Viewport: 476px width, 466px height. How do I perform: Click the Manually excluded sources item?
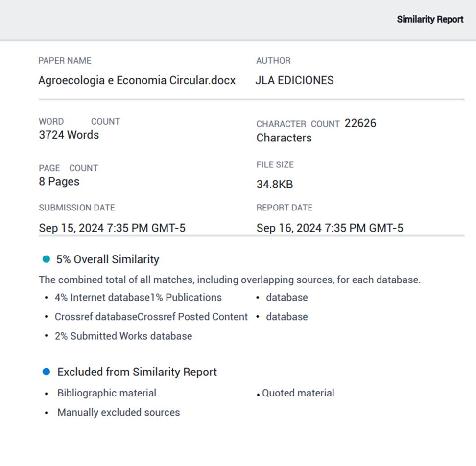tap(119, 412)
